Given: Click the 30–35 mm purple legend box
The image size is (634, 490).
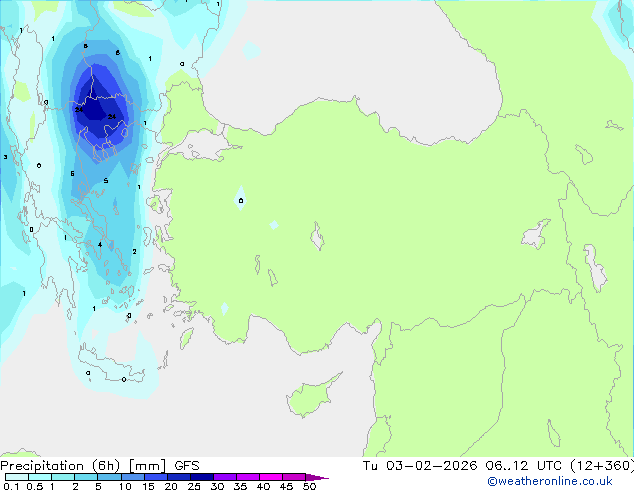Looking at the screenshot, I should (x=224, y=477).
